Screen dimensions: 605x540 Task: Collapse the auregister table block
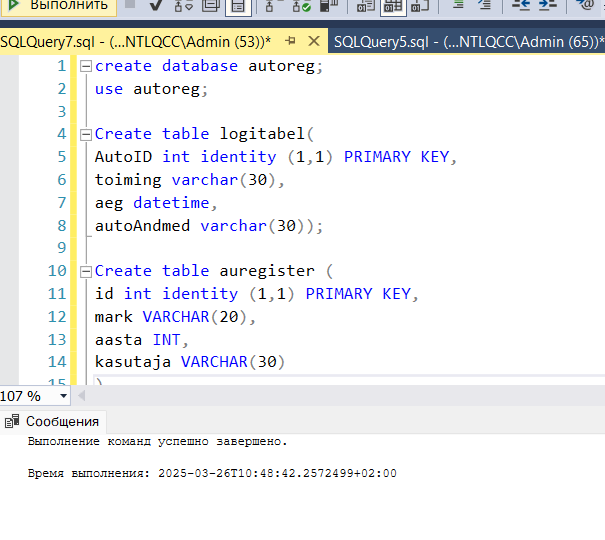tap(85, 272)
